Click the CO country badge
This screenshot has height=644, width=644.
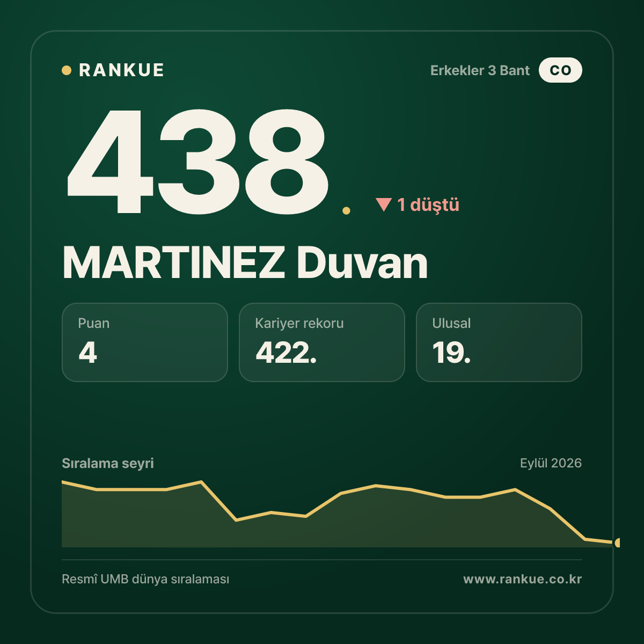tap(560, 70)
